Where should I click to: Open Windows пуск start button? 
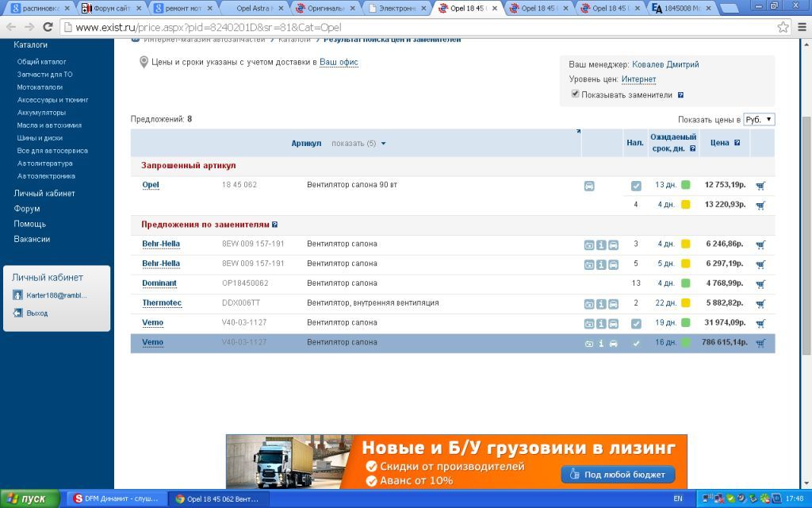click(30, 498)
